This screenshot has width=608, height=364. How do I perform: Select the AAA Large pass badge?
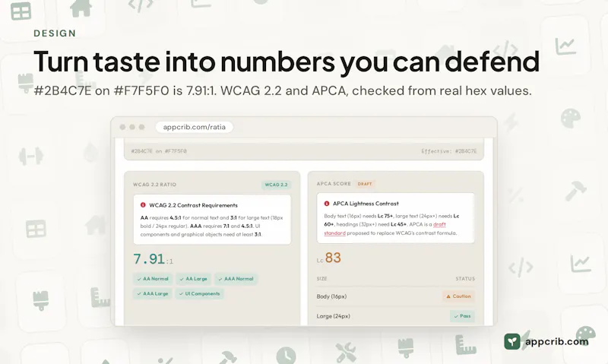pyautogui.click(x=153, y=293)
